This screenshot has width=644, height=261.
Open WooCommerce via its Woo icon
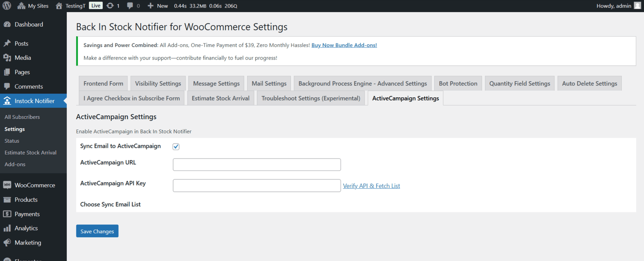(x=7, y=185)
